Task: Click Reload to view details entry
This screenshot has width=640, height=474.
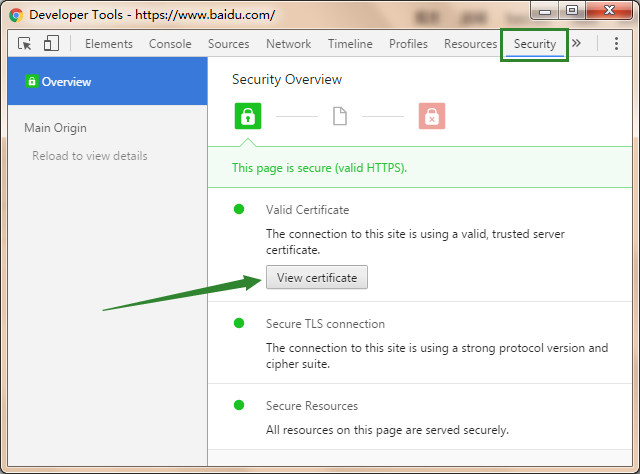Action: (x=90, y=156)
